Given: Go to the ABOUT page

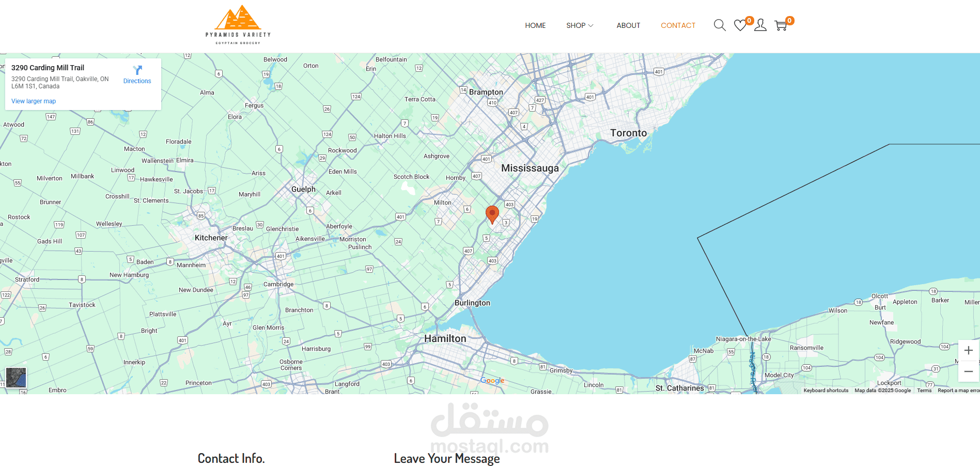Looking at the screenshot, I should click(x=628, y=25).
